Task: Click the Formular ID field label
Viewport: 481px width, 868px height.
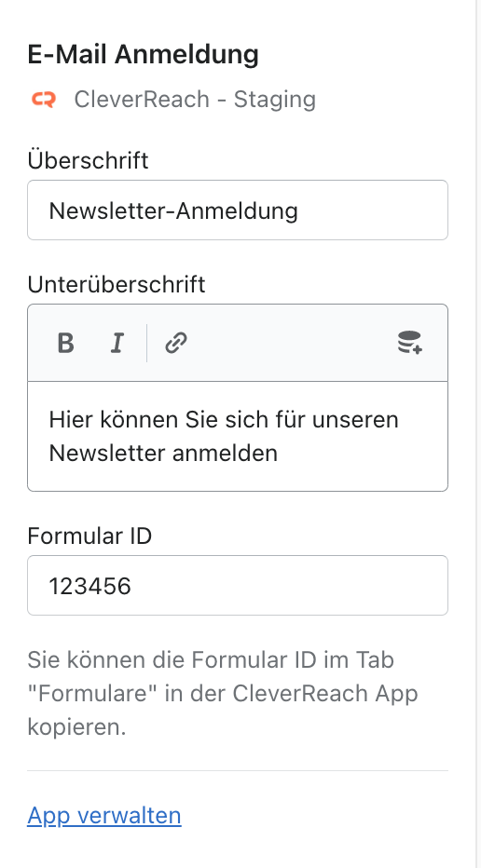Action: [89, 536]
